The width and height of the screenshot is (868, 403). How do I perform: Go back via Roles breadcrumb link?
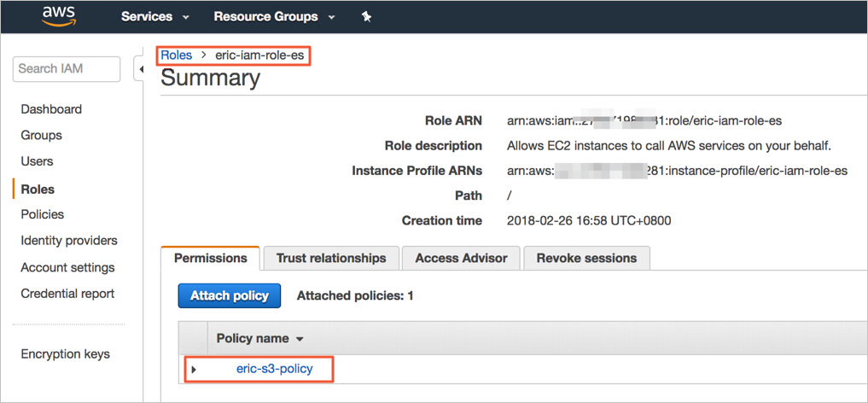click(177, 55)
